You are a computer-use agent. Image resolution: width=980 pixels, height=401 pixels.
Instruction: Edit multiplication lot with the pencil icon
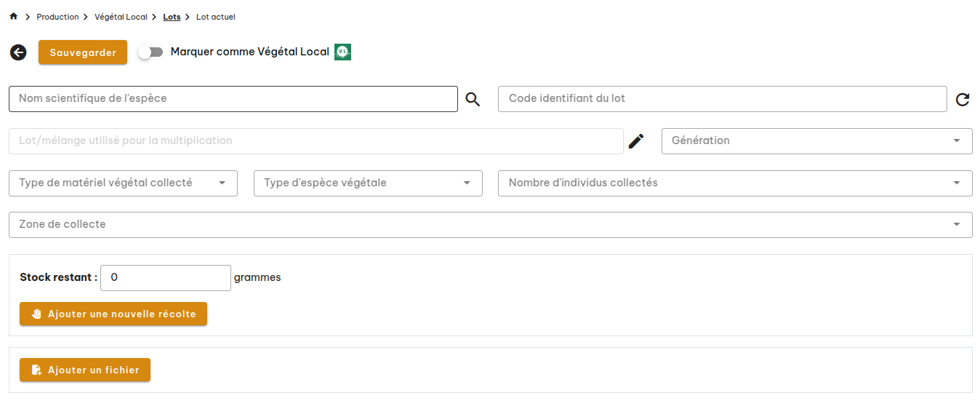[636, 141]
